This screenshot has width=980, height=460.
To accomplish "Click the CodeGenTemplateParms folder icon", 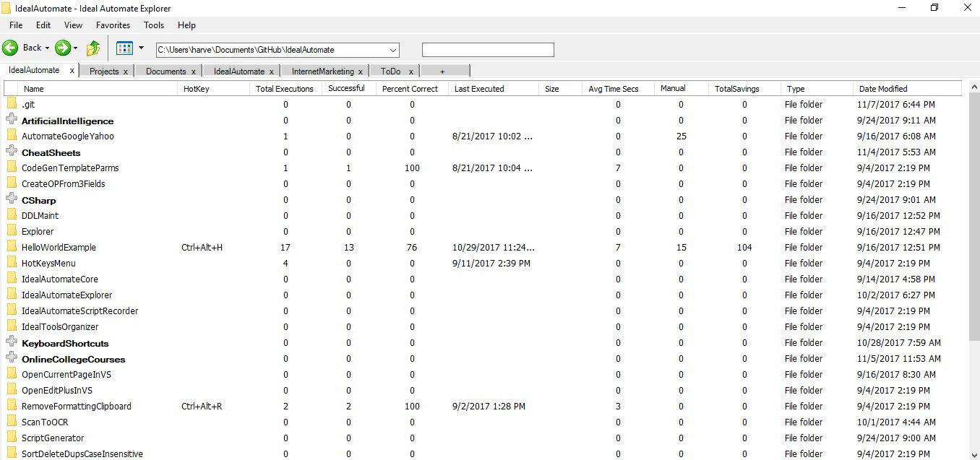I will 12,168.
